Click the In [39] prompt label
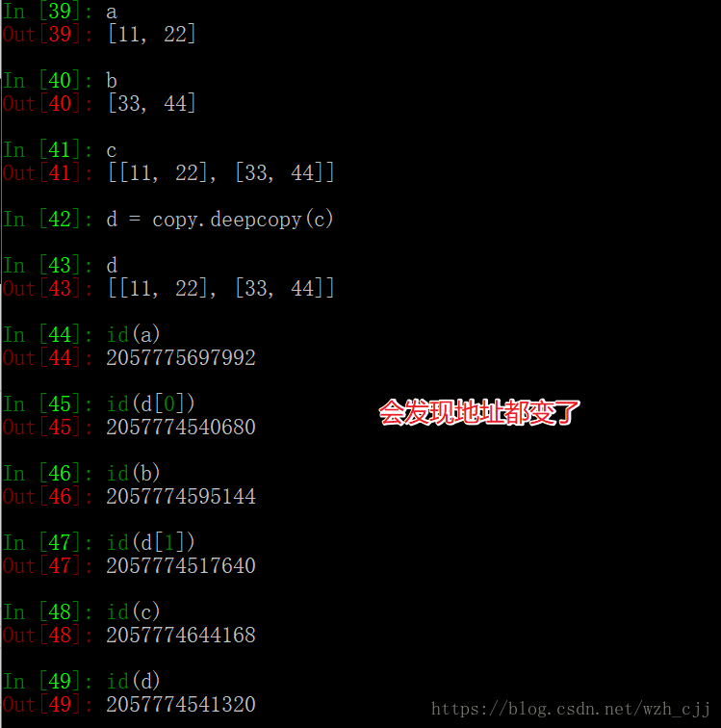 coord(47,12)
